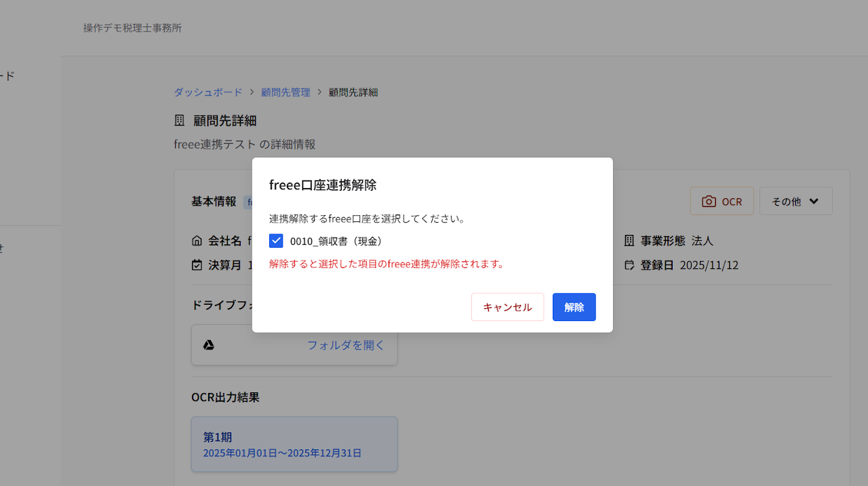
Task: Click the 操作デモ税理士事務所 header text
Action: click(132, 28)
